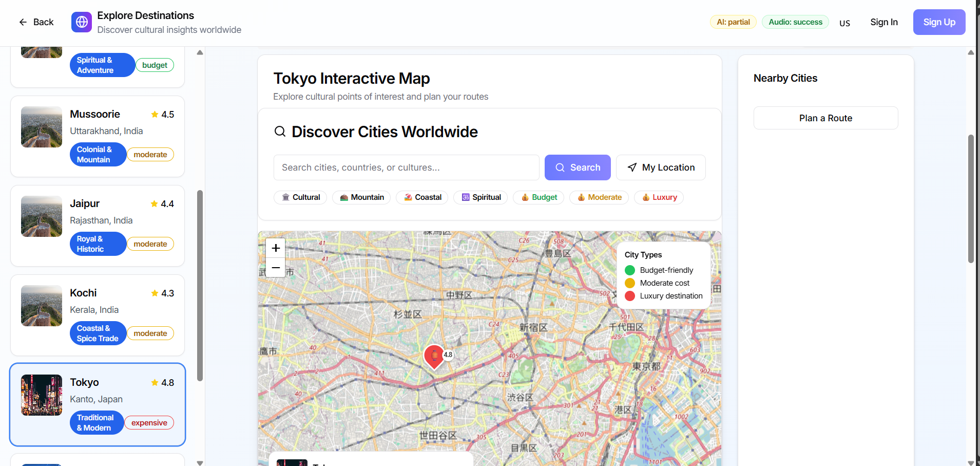Toggle the Luxury filter chip
Screen dimensions: 980x466
tap(659, 197)
